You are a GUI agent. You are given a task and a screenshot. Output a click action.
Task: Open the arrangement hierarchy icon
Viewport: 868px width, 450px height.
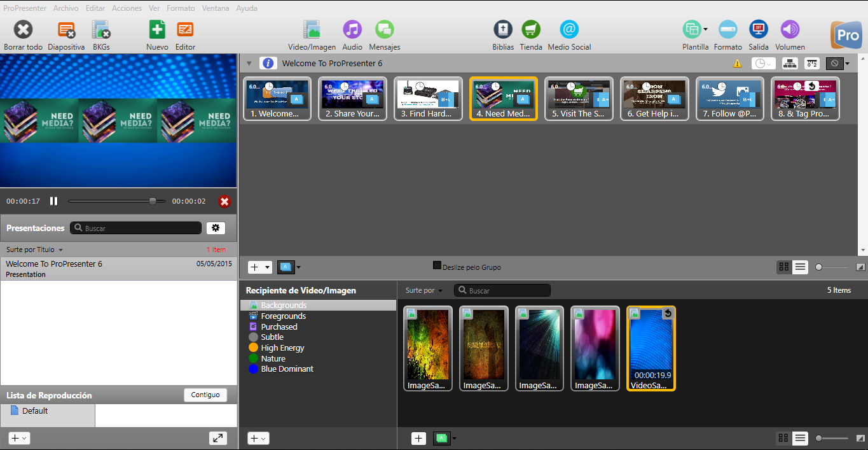[790, 64]
